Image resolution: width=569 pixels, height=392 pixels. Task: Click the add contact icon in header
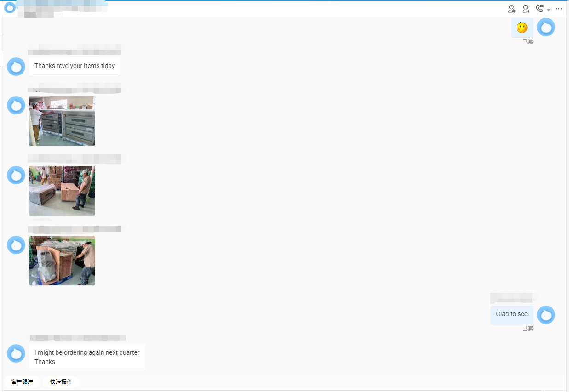[x=526, y=9]
